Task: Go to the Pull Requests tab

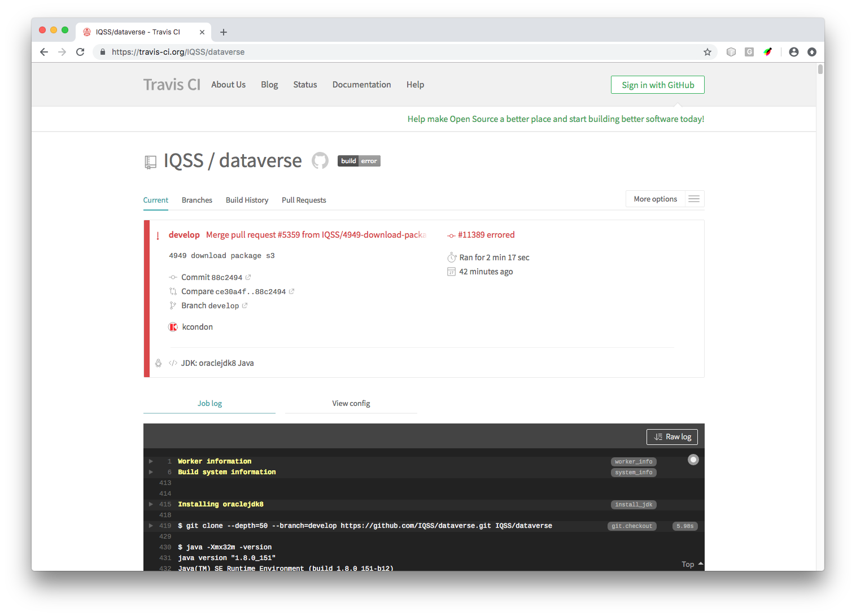Action: [304, 200]
